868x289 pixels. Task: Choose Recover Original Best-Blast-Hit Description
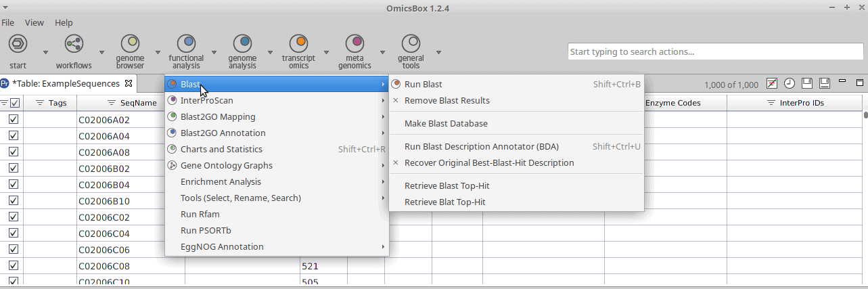(516, 162)
